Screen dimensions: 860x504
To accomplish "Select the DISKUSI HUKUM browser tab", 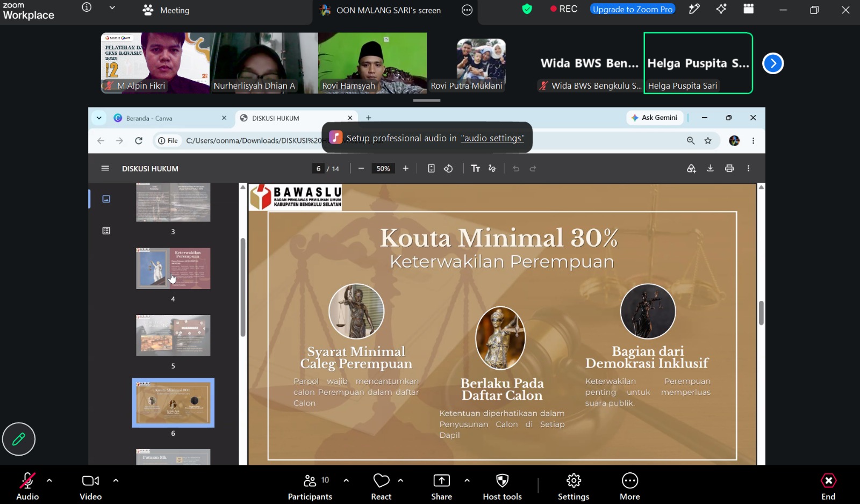I will [x=297, y=118].
